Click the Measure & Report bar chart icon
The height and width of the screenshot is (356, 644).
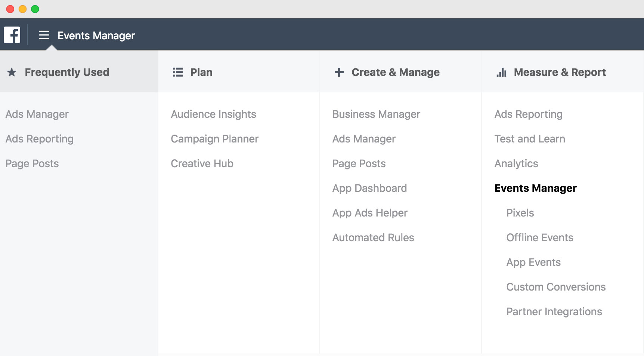(501, 72)
